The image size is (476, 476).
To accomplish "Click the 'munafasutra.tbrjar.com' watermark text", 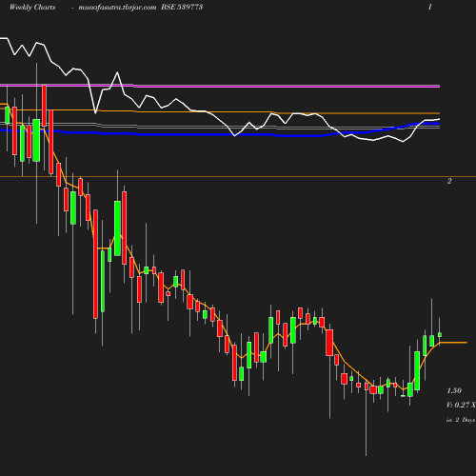I will coord(117,8).
